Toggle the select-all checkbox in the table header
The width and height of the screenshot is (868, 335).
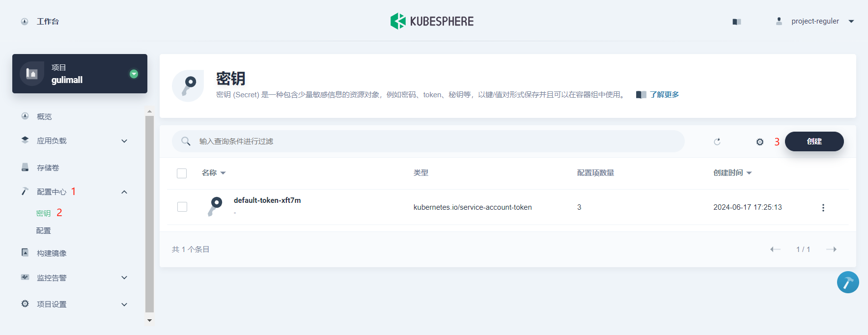pyautogui.click(x=182, y=173)
